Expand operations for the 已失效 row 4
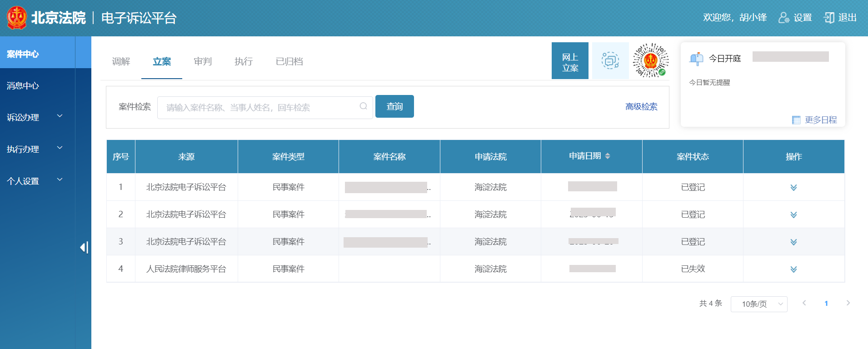Image resolution: width=868 pixels, height=349 pixels. 793,269
